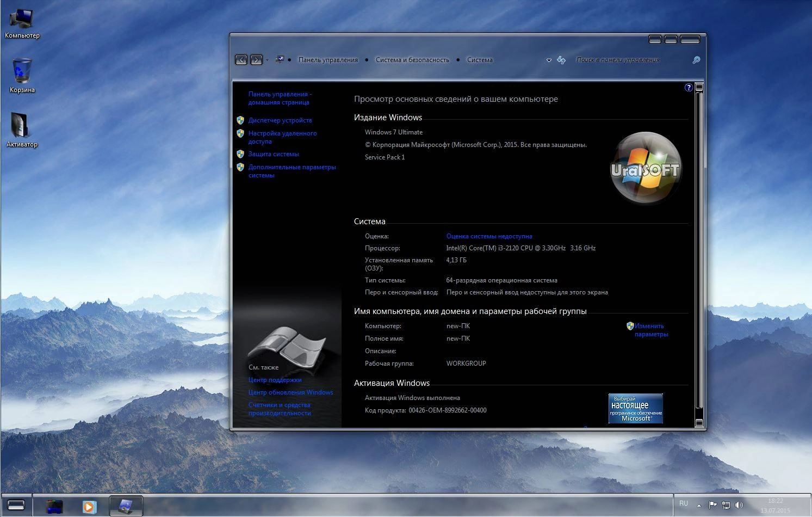The height and width of the screenshot is (517, 812).
Task: Open recent pages dropdown next to navigation arrows
Action: pos(267,60)
